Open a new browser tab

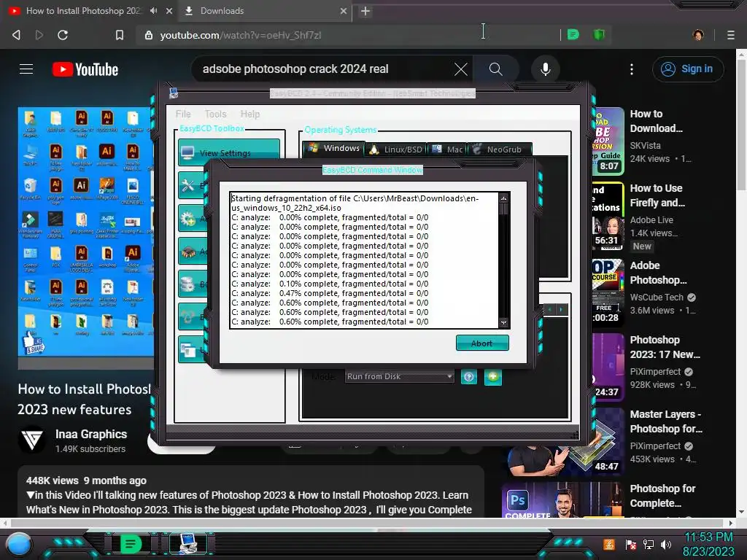(365, 11)
